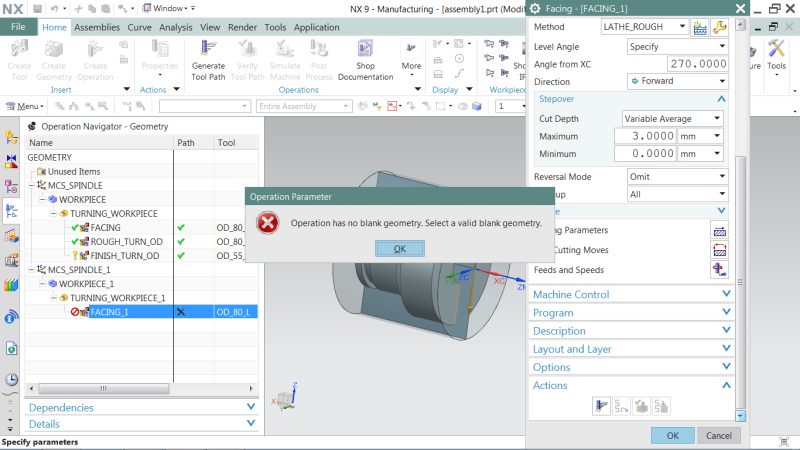Screen dimensions: 800x450
Task: Open Cutting Parameters dialog icon
Action: click(719, 231)
